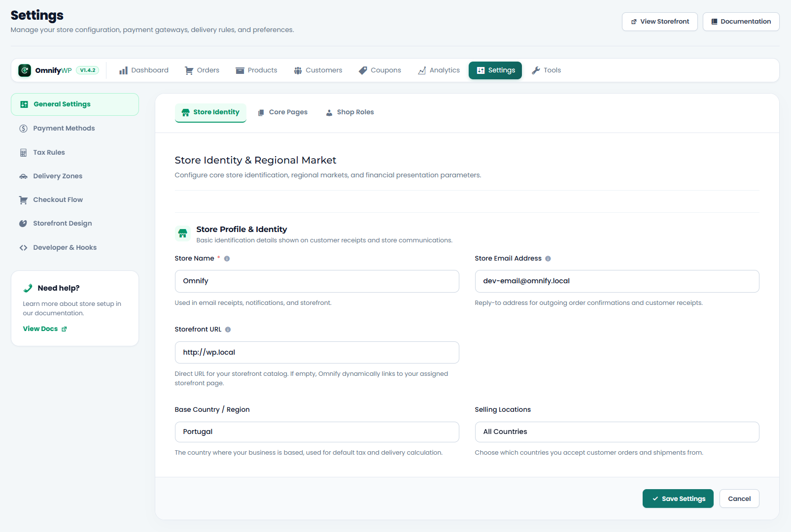The image size is (791, 532).
Task: Click the Payment Methods dollar icon
Action: [23, 129]
